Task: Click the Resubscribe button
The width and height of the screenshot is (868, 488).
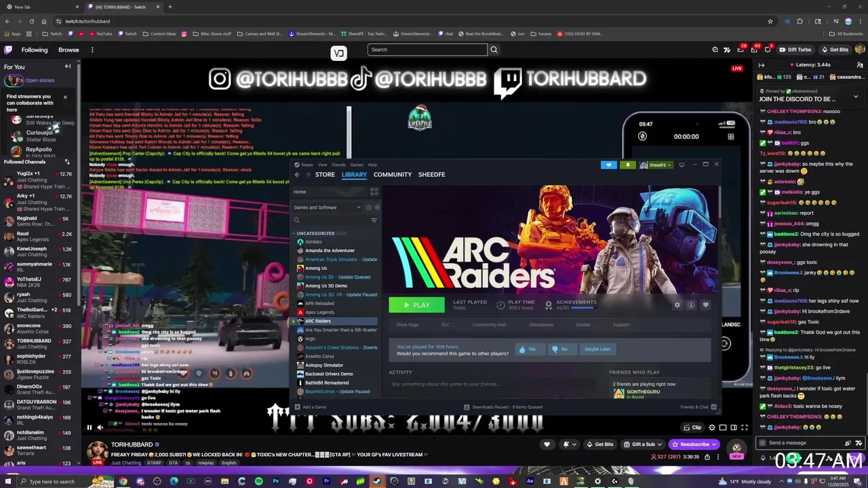Action: [694, 445]
